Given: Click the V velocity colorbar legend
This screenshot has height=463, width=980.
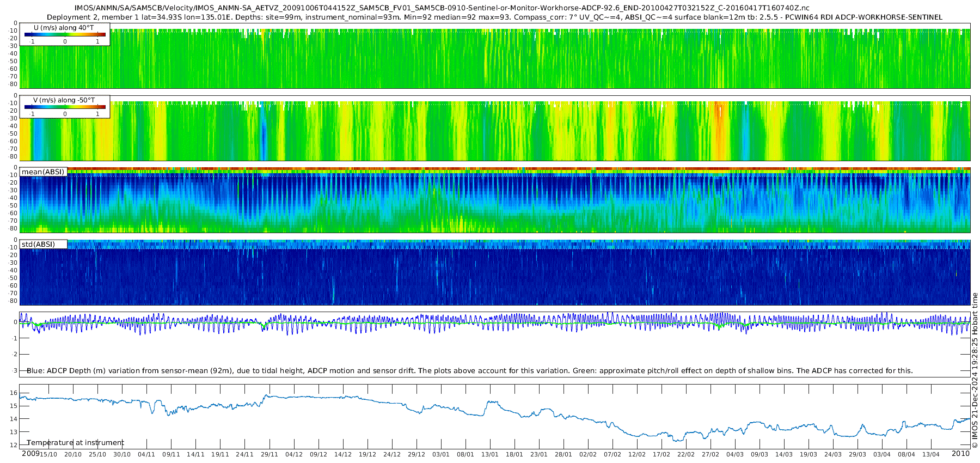Looking at the screenshot, I should pyautogui.click(x=64, y=107).
